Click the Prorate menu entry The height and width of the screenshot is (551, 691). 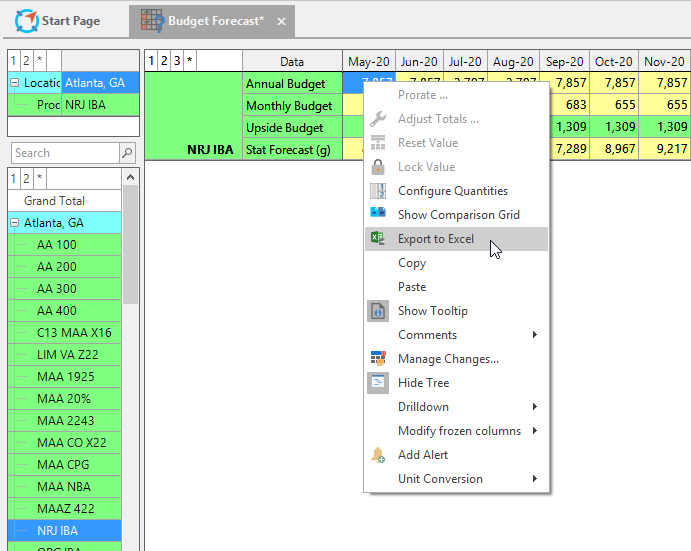click(457, 95)
